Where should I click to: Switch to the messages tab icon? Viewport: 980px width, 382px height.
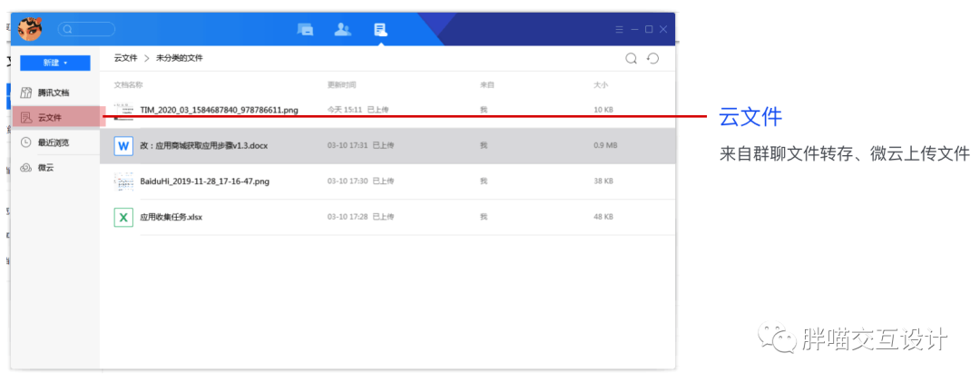pos(305,29)
